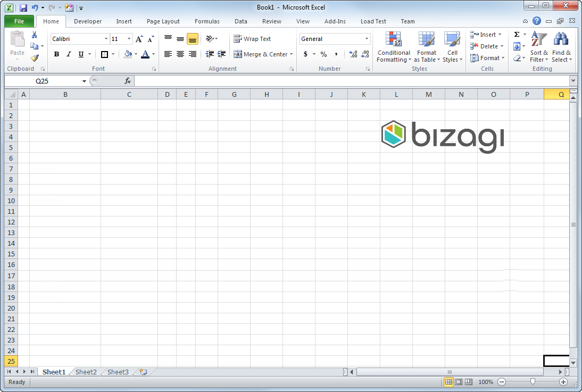
Task: Toggle Italic formatting
Action: tap(69, 54)
